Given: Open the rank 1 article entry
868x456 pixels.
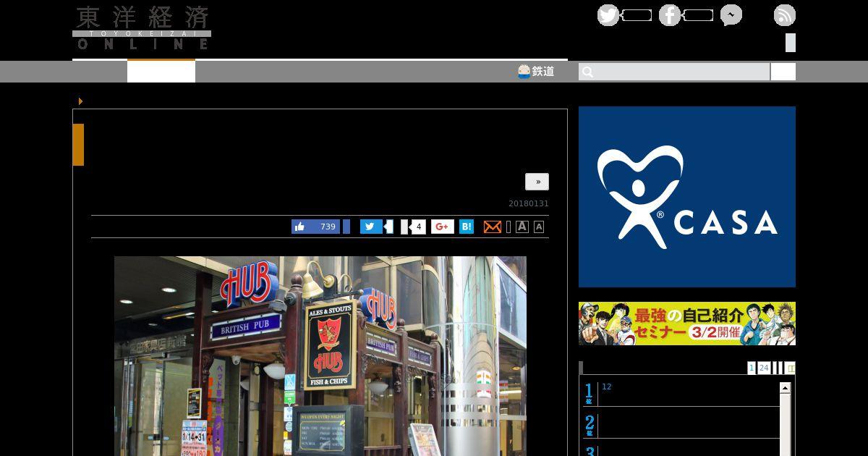Looking at the screenshot, I should pos(681,394).
